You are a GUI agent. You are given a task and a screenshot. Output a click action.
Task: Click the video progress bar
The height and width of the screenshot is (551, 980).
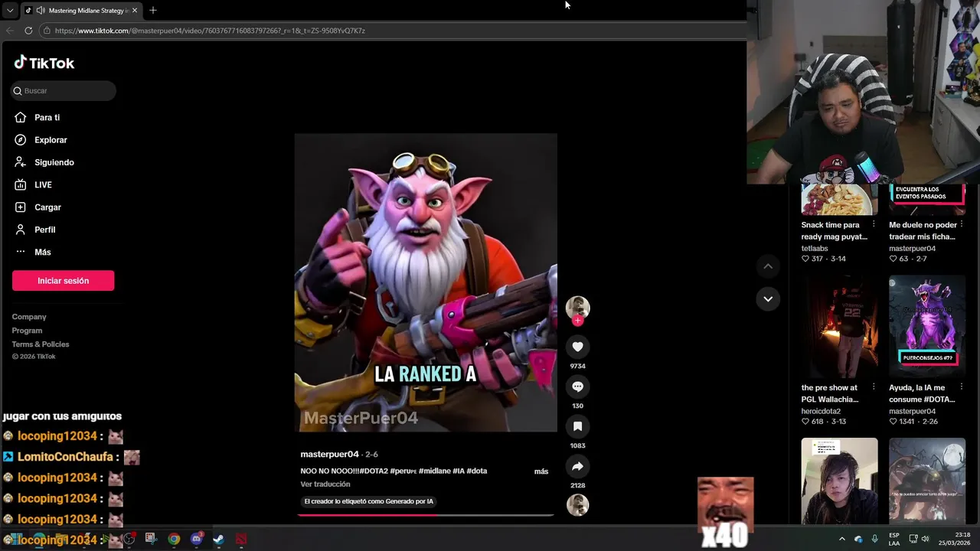click(x=426, y=515)
